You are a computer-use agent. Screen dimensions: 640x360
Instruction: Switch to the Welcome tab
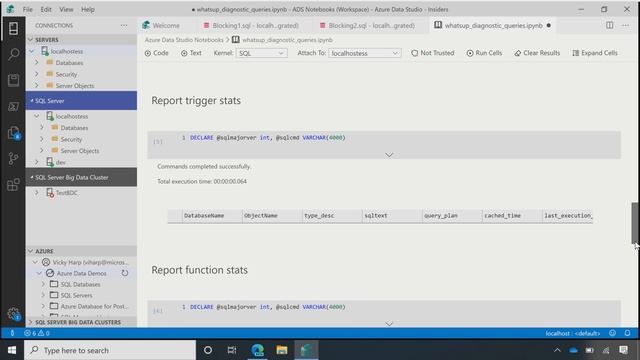coord(166,25)
